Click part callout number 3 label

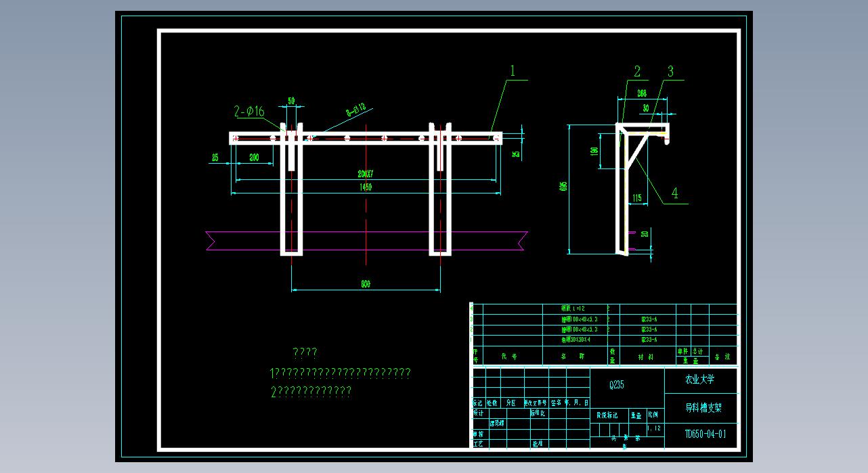point(670,72)
